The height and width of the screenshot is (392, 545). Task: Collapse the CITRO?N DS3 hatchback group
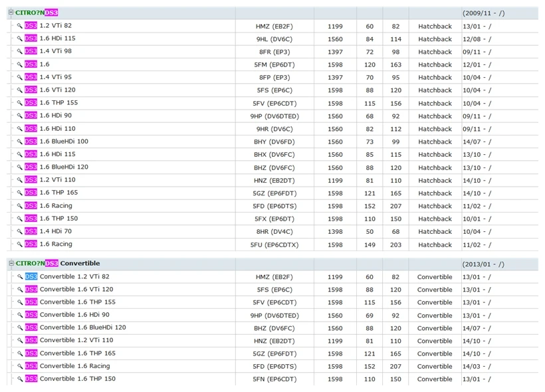[x=11, y=13]
